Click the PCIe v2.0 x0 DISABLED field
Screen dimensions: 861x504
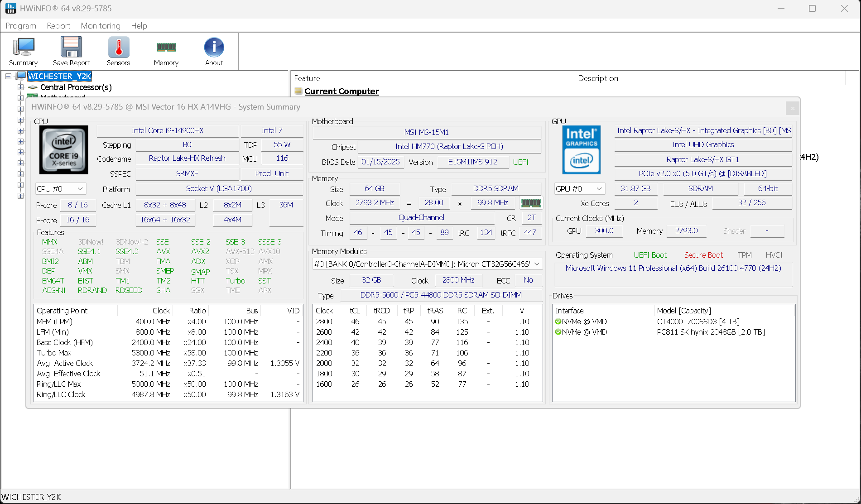click(x=703, y=173)
